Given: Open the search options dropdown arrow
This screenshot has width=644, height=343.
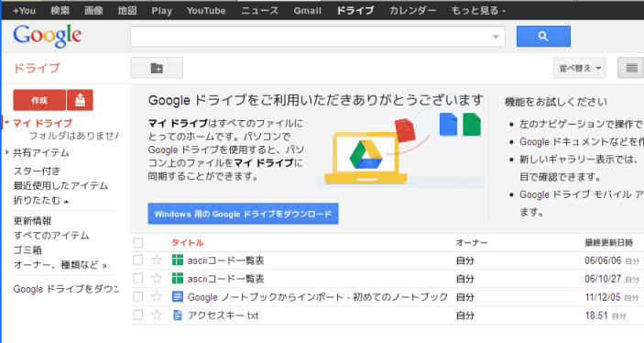Looking at the screenshot, I should (496, 37).
